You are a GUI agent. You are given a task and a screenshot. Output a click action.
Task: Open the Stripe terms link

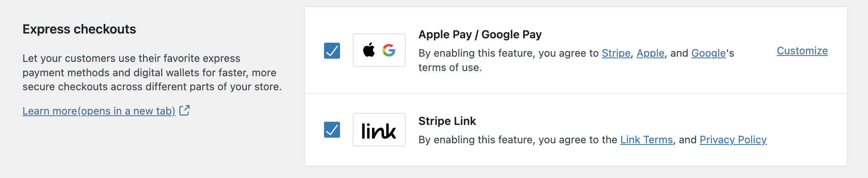point(616,53)
